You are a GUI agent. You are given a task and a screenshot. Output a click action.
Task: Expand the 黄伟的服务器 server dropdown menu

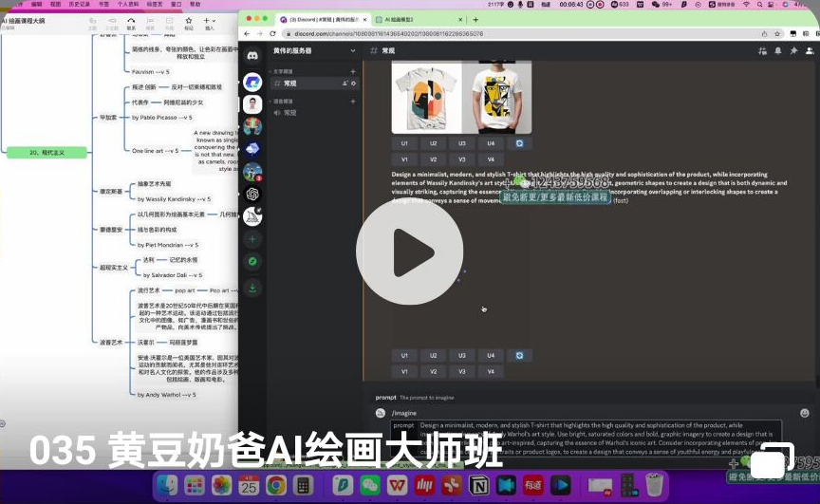point(352,49)
